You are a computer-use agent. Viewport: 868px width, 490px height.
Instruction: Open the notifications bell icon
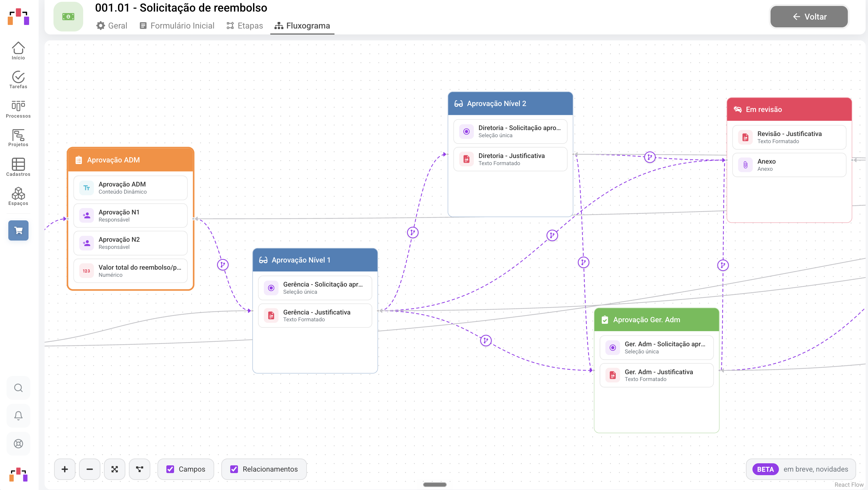click(x=18, y=416)
